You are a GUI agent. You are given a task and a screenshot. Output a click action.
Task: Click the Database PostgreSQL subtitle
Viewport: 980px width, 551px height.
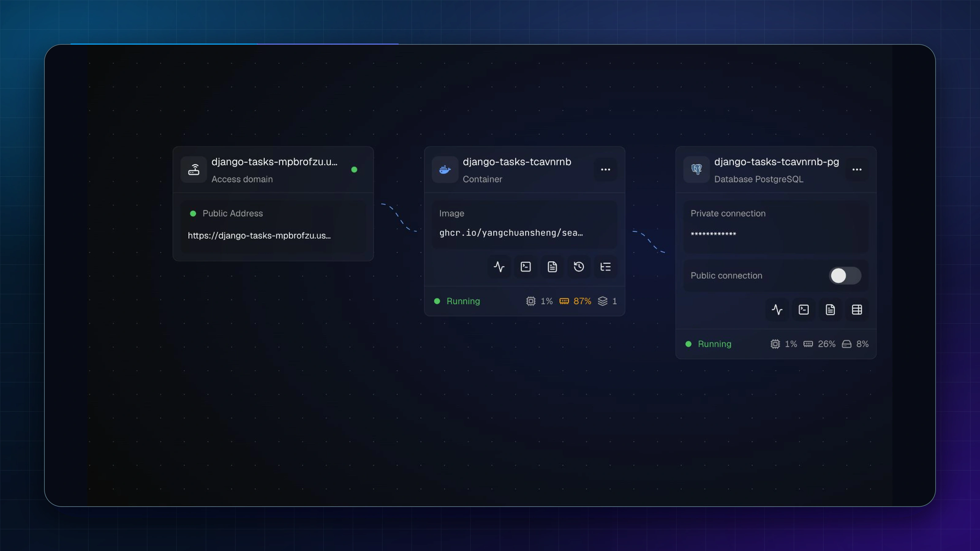click(759, 179)
